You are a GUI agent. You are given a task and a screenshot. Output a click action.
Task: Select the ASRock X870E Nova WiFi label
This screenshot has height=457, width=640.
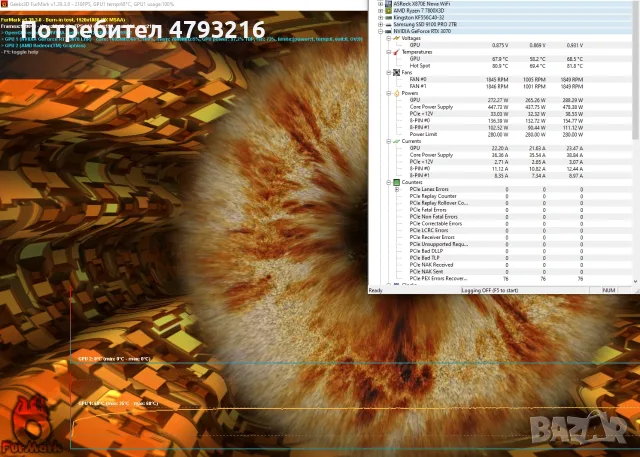pyautogui.click(x=422, y=4)
